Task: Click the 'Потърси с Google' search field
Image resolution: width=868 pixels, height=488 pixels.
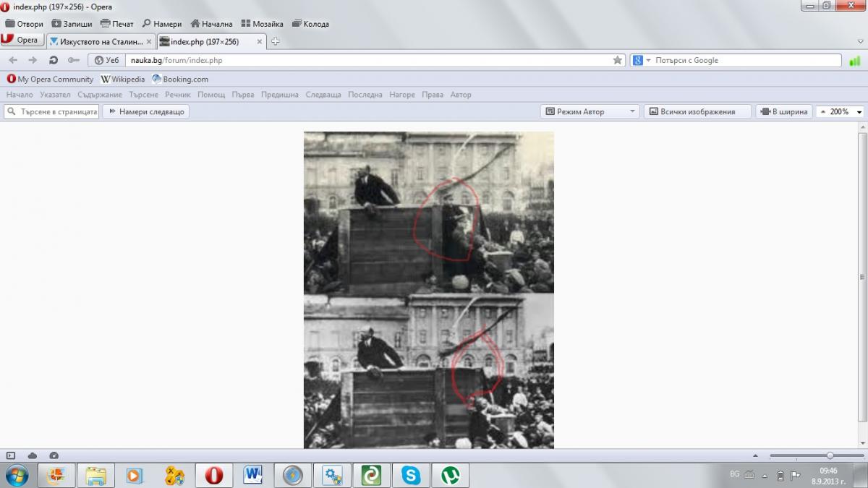Action: click(747, 61)
